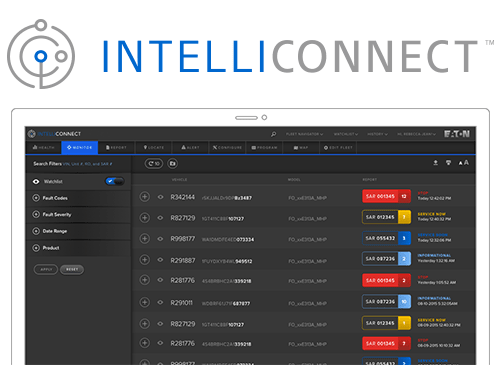Viewport: 500px width, 365px height.
Task: Click the Eaton logo in the header
Action: tap(457, 134)
